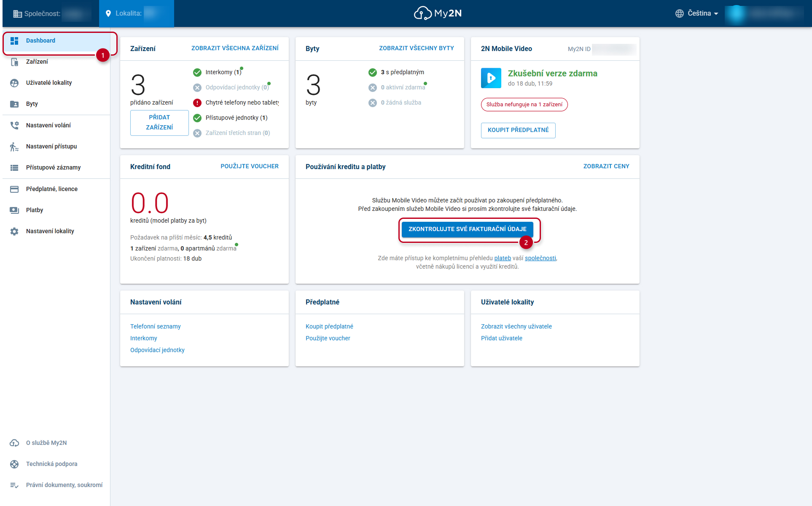Screen dimensions: 812x506
Task: Click 'Požadavek na příští měsíc: 4,5 kreditů'
Action: pyautogui.click(x=181, y=238)
